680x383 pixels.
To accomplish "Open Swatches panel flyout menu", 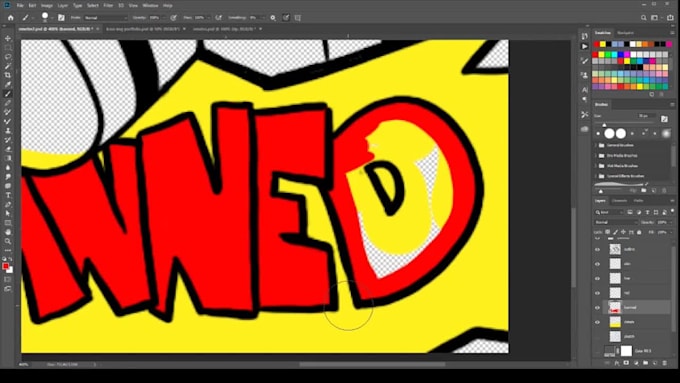I will point(672,33).
